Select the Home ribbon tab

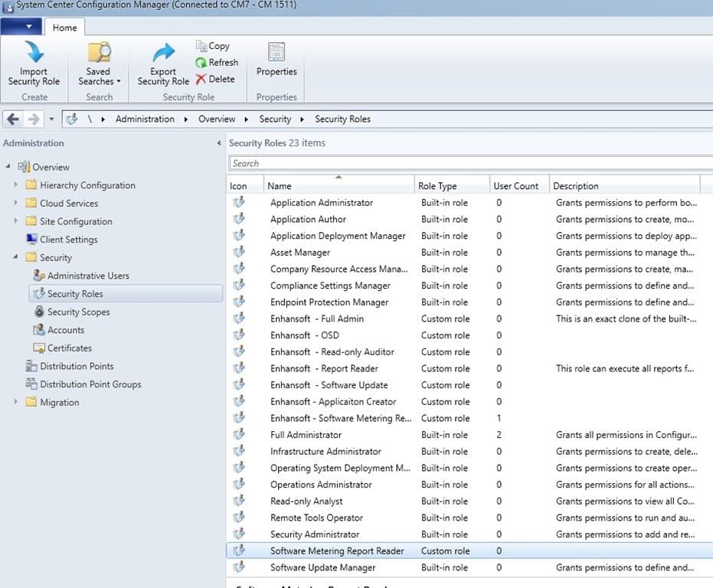[x=64, y=28]
